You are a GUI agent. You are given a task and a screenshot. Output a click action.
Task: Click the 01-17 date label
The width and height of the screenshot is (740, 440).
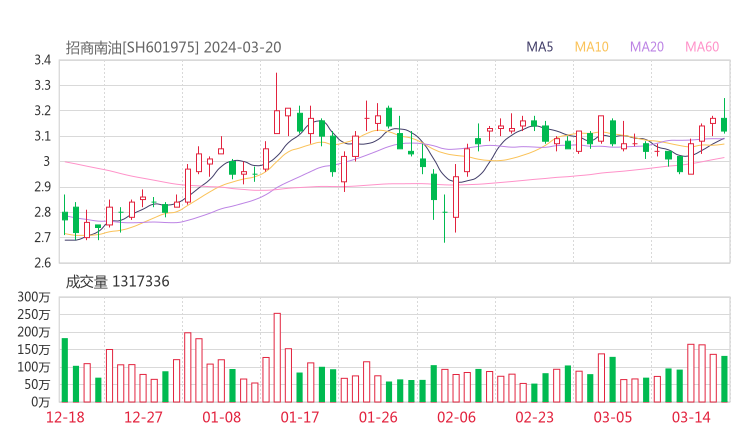[x=300, y=417]
